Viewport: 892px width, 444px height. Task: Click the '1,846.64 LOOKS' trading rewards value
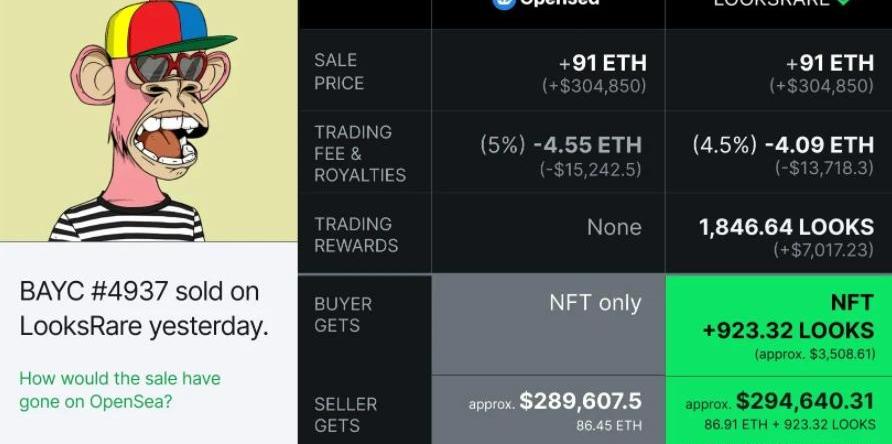[786, 227]
